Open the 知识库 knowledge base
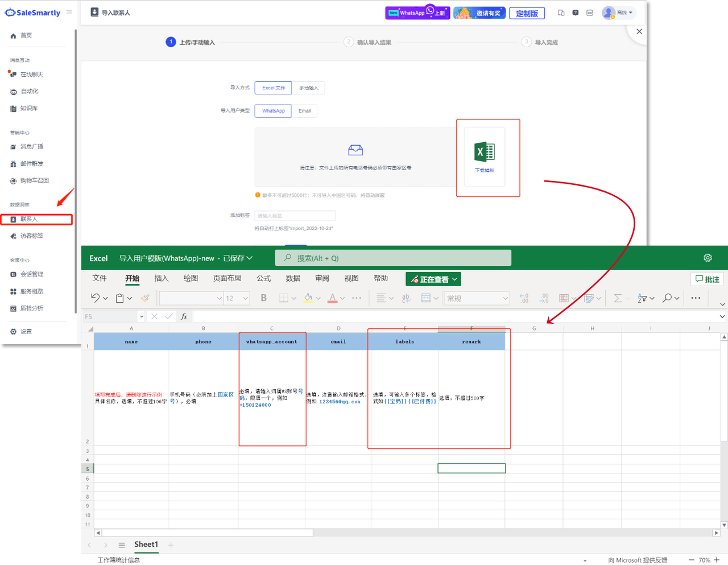 (x=28, y=108)
